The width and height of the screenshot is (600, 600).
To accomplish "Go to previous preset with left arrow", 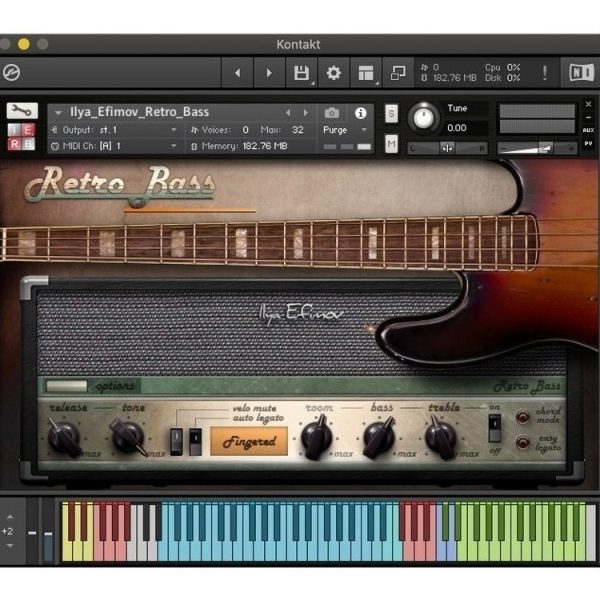I will point(238,73).
